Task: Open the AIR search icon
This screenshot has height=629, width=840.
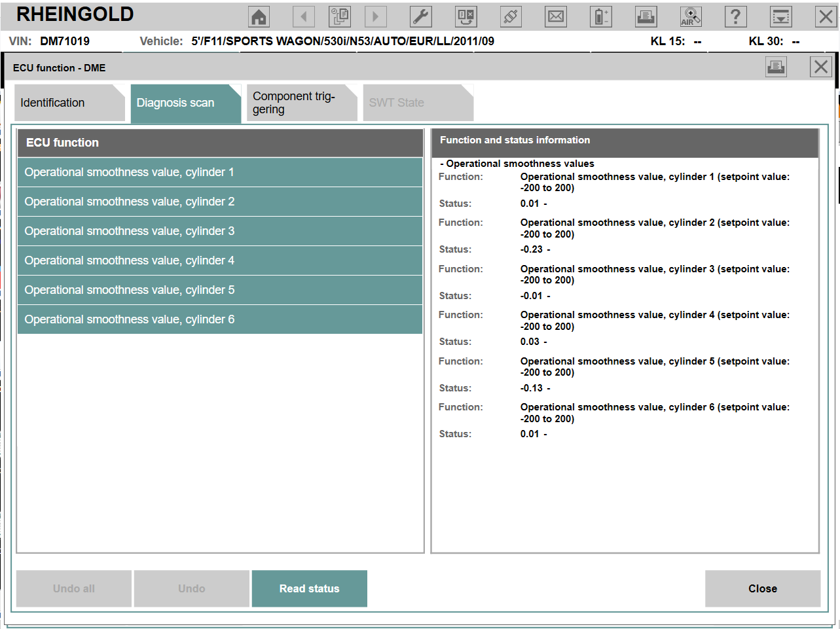Action: click(x=691, y=16)
